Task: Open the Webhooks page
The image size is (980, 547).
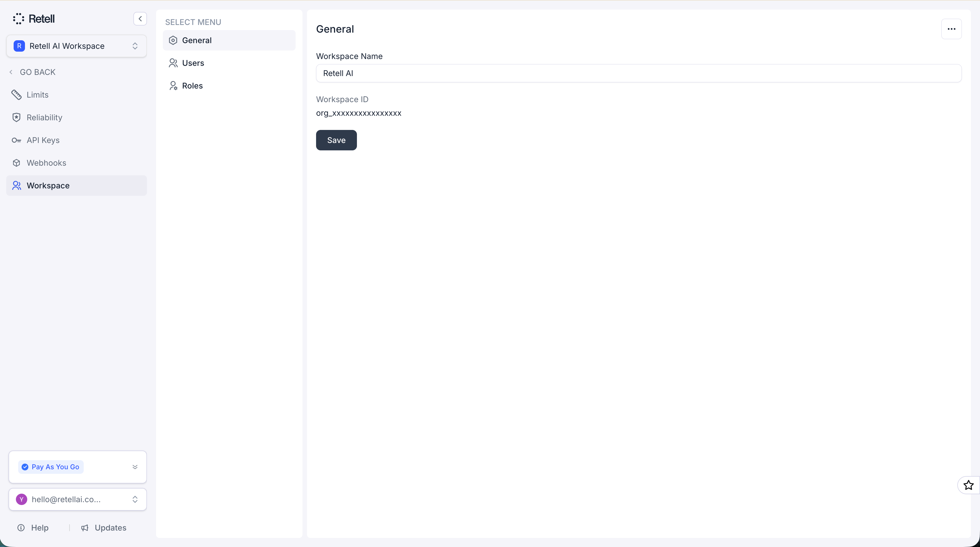Action: pyautogui.click(x=77, y=163)
